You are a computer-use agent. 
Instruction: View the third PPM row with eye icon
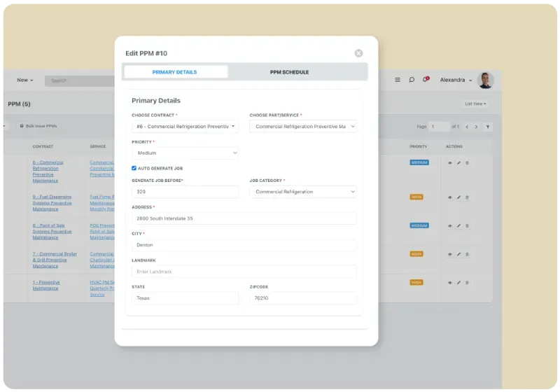(450, 226)
